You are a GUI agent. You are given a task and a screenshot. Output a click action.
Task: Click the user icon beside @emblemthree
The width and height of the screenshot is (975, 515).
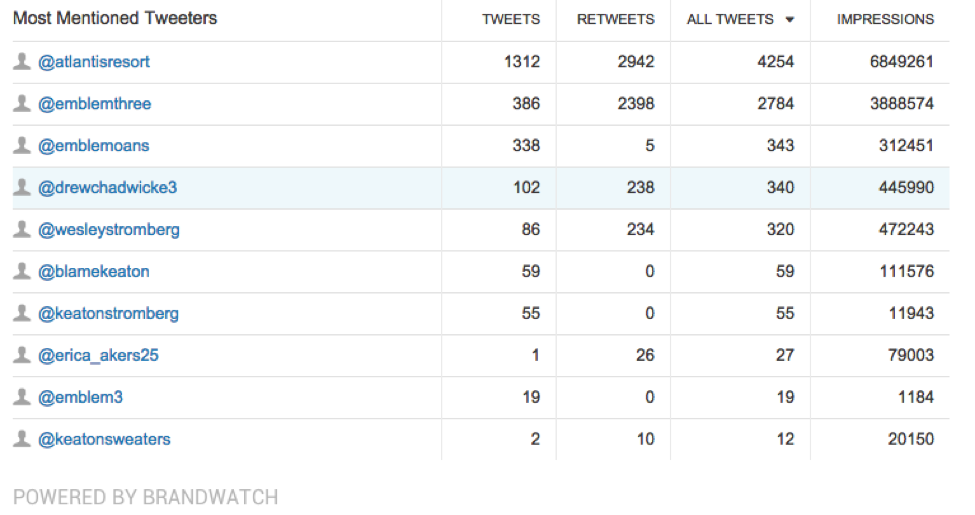[22, 104]
